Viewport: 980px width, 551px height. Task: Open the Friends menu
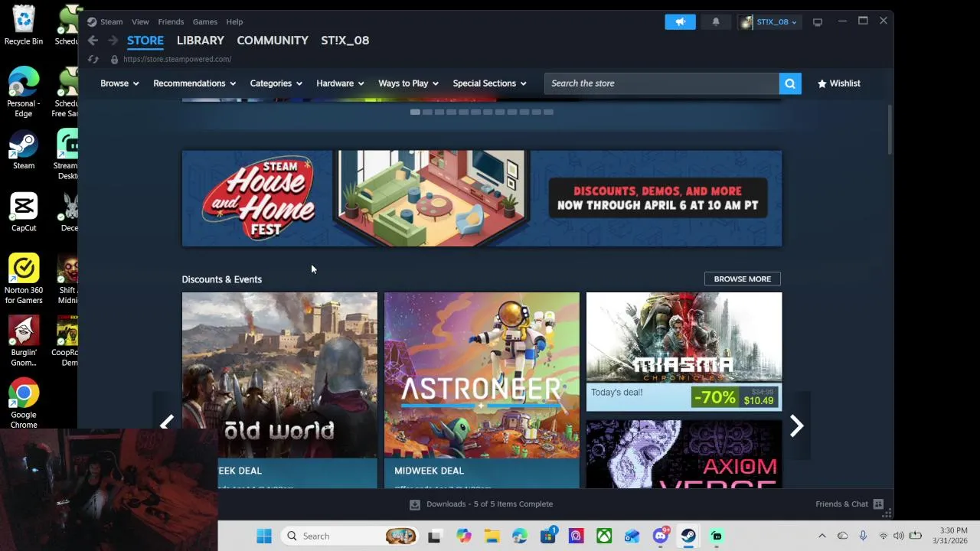[171, 21]
